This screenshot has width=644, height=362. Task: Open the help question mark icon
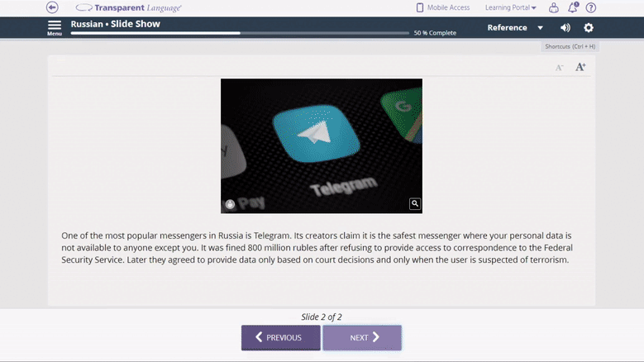pos(590,7)
